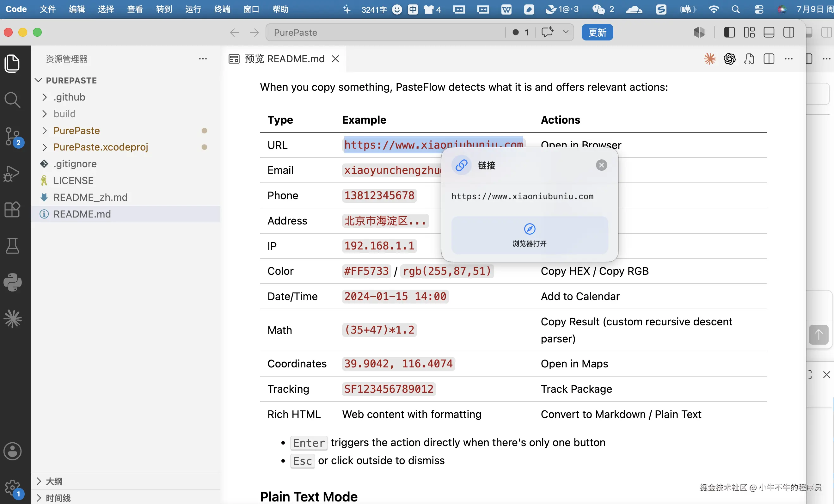Screen dimensions: 834x504
Task: Navigate forward with the right arrow
Action: [254, 33]
